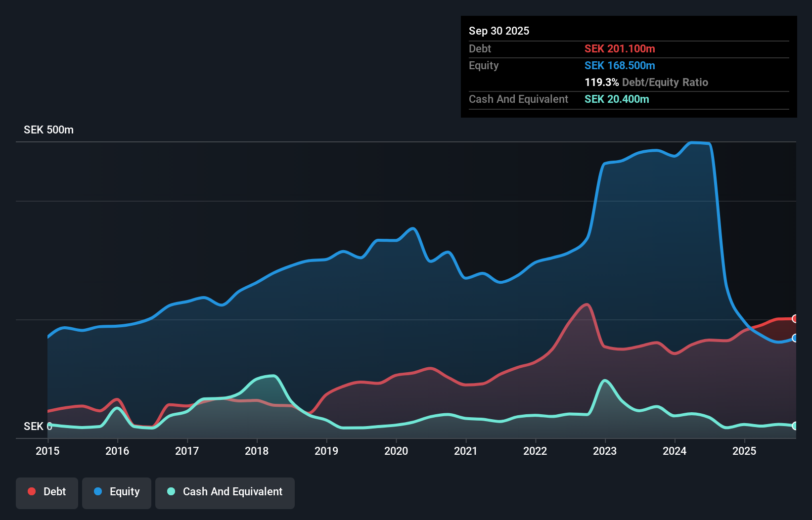
Task: Toggle the Equity series visibility
Action: (116, 492)
